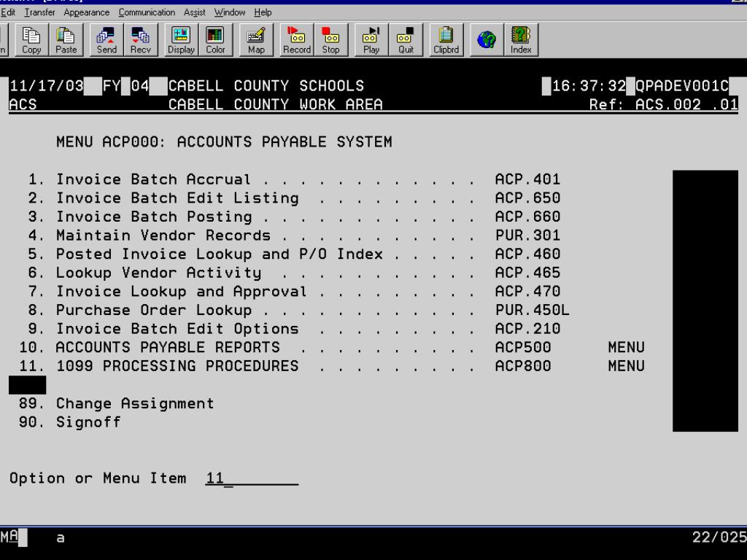Viewport: 747px width, 560px height.
Task: Select the Invoice Batch Edit Listing line
Action: click(x=294, y=198)
